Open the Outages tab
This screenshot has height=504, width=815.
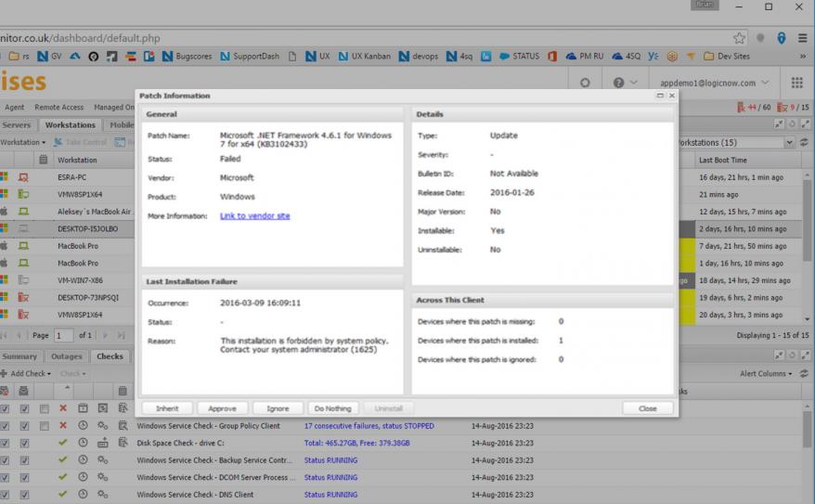[x=67, y=356]
